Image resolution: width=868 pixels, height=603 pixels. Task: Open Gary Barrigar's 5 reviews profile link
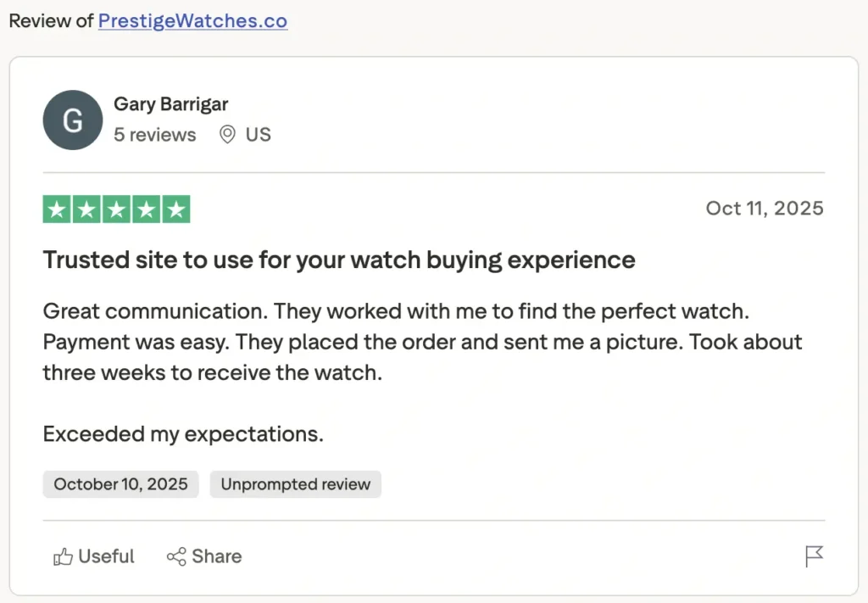(154, 134)
